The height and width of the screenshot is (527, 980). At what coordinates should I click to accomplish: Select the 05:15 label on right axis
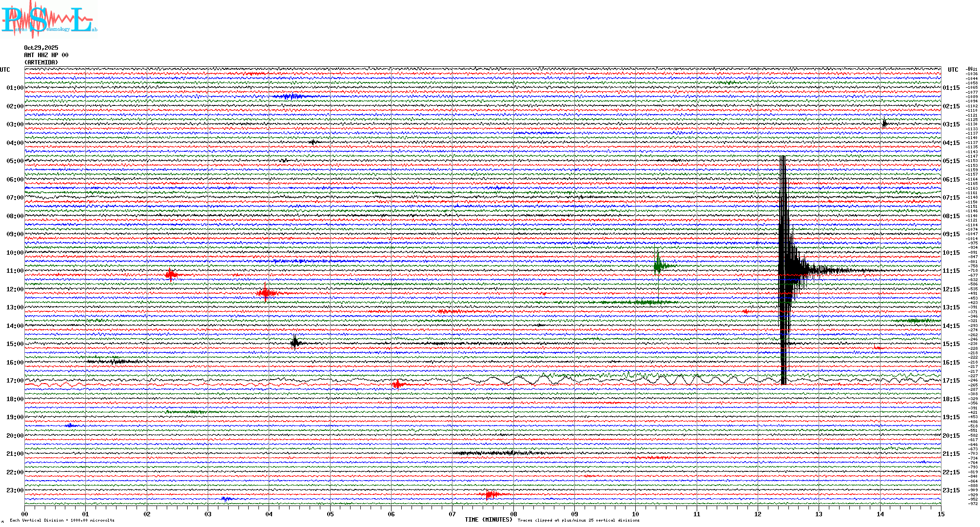point(951,161)
